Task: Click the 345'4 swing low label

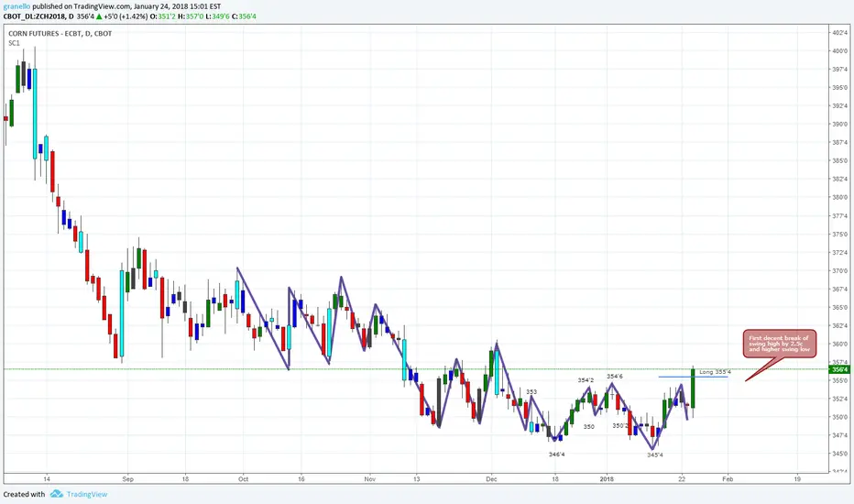Action: pyautogui.click(x=654, y=455)
